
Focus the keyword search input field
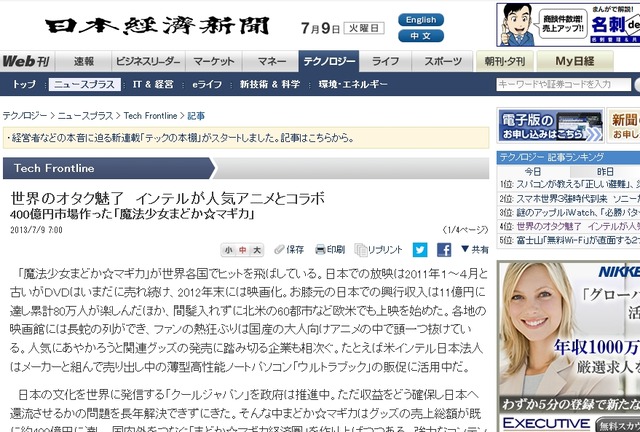tap(563, 85)
